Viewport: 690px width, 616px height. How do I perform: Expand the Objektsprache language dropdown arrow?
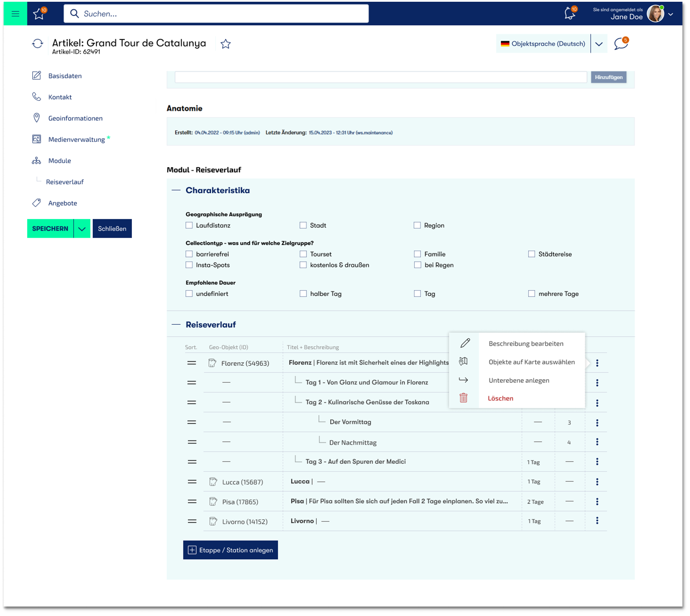pos(599,44)
